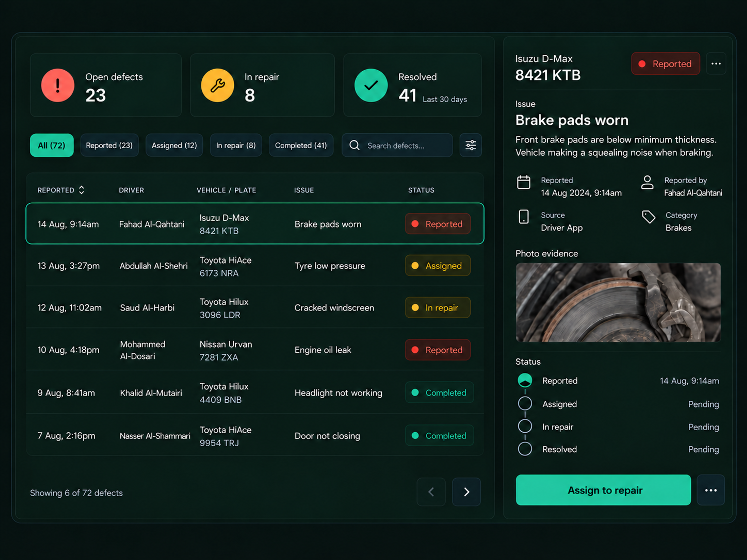Go to the previous page of defects
747x560 pixels.
click(x=431, y=492)
